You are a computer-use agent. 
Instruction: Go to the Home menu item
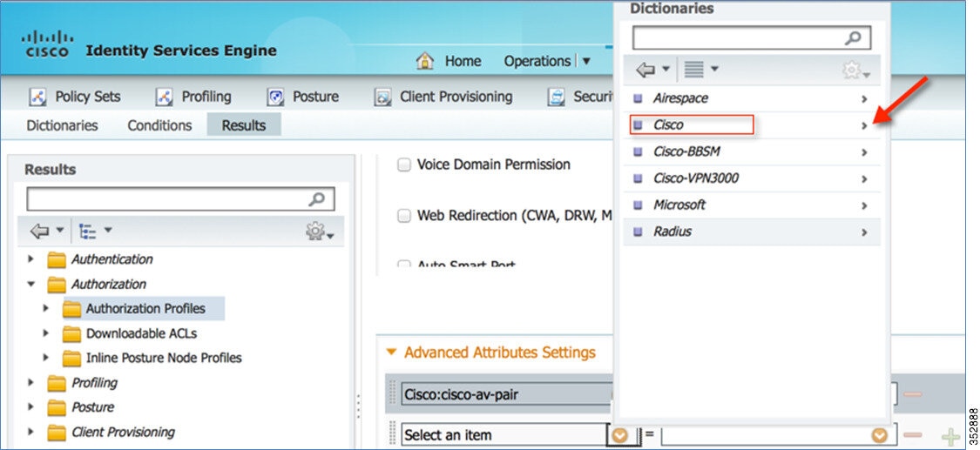(x=463, y=61)
